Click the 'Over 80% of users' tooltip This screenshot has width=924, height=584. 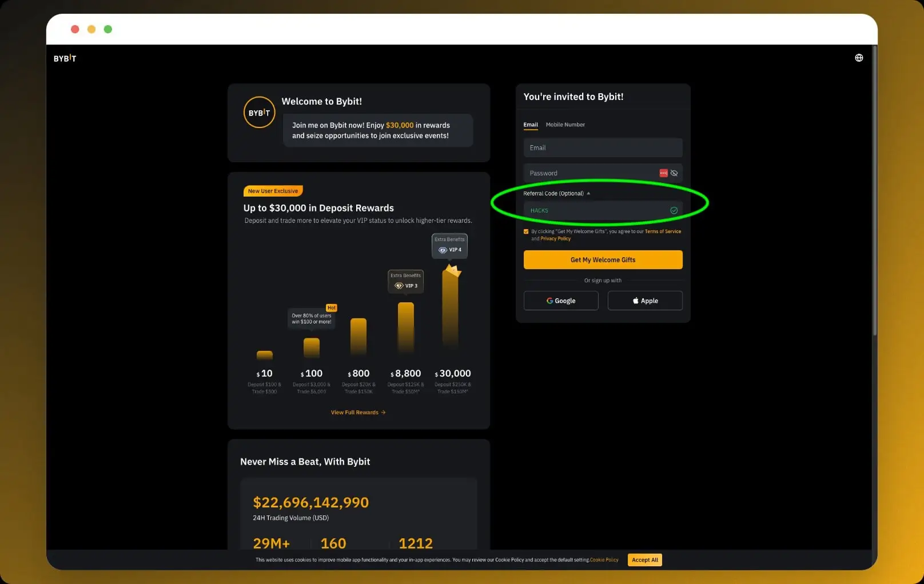click(312, 319)
